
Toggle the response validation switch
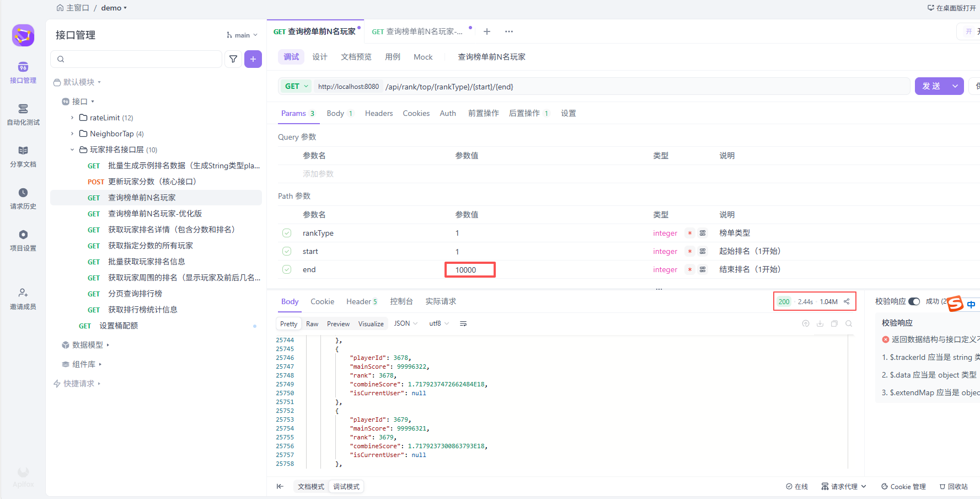coord(914,301)
